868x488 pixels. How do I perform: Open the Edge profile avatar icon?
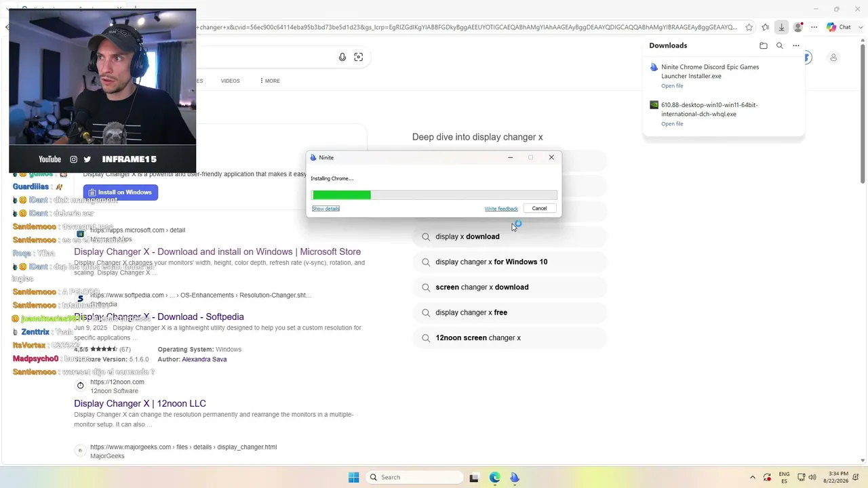[798, 27]
